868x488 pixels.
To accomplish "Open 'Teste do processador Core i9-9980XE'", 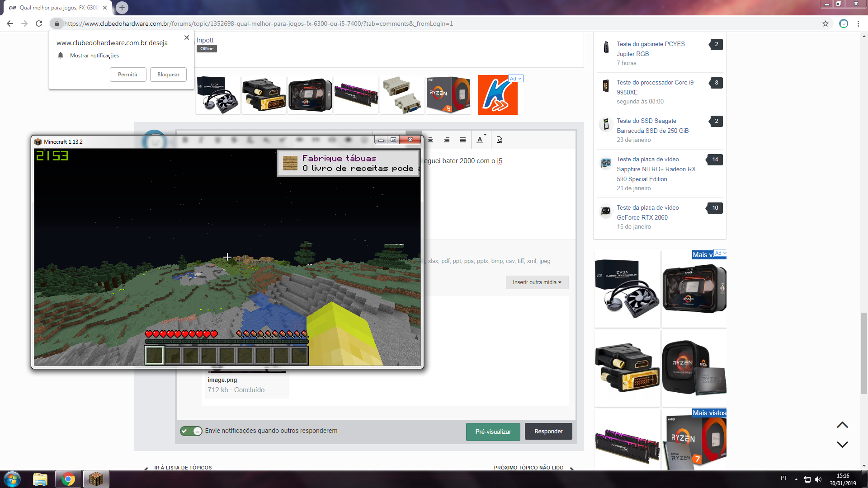I will [656, 87].
